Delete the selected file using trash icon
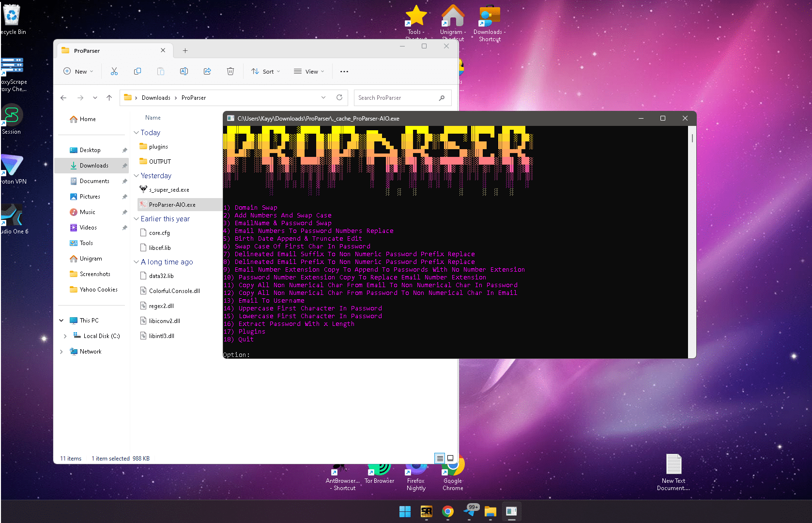 pos(230,71)
